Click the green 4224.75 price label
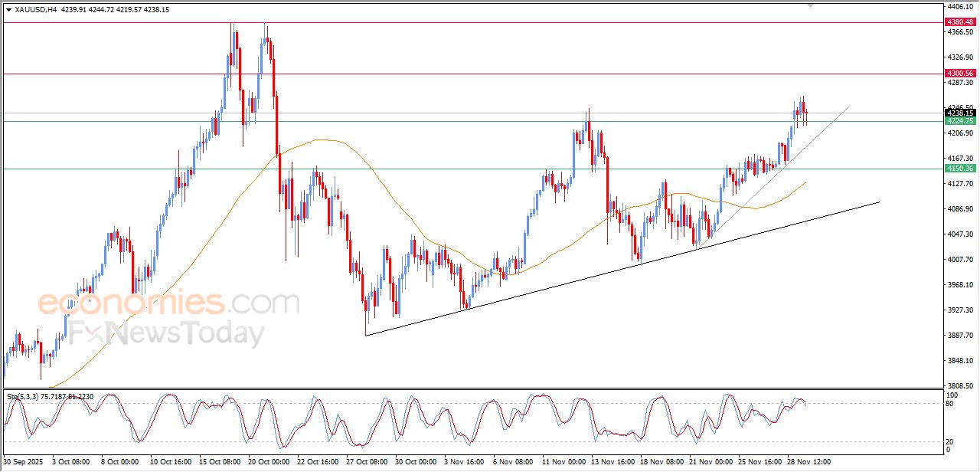Viewport: 980px width, 472px height. point(960,121)
